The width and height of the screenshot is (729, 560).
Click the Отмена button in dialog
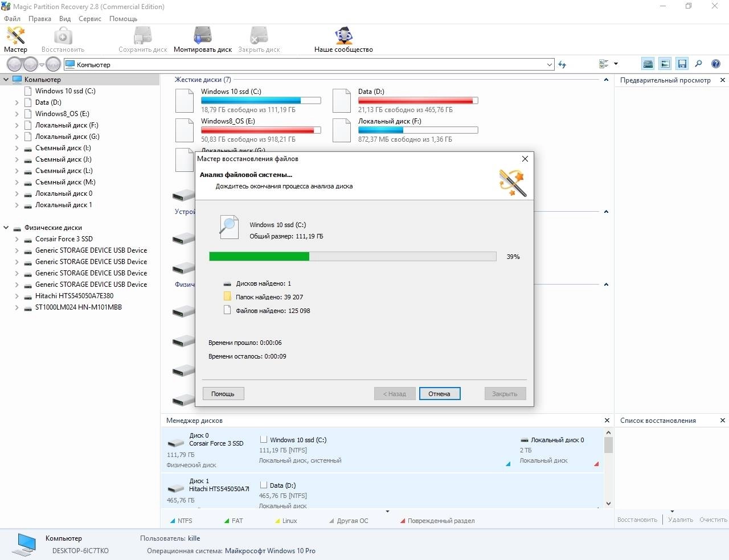tap(439, 393)
